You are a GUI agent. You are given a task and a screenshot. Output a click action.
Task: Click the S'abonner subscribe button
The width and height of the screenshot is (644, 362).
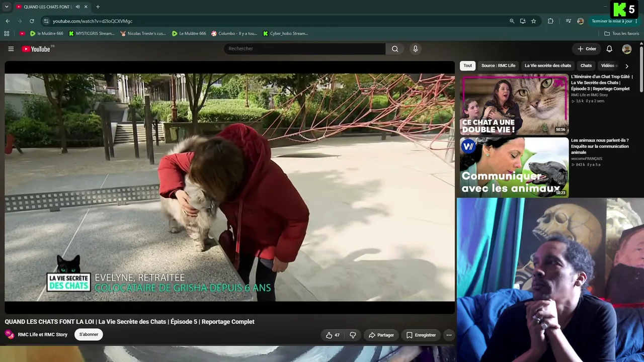tap(89, 334)
